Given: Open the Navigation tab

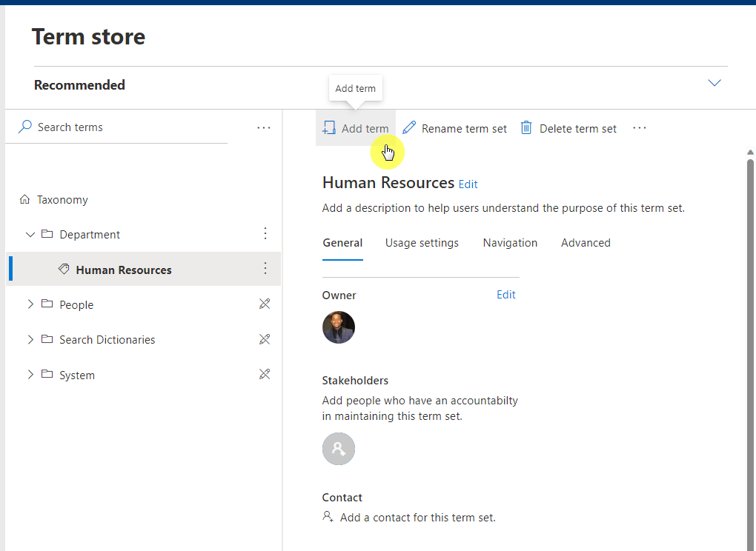Looking at the screenshot, I should [510, 243].
